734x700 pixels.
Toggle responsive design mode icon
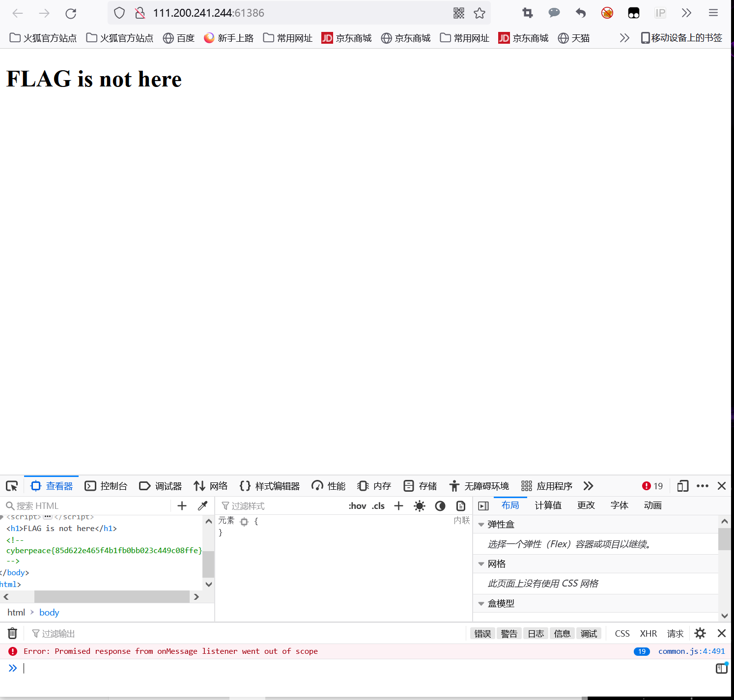[683, 486]
